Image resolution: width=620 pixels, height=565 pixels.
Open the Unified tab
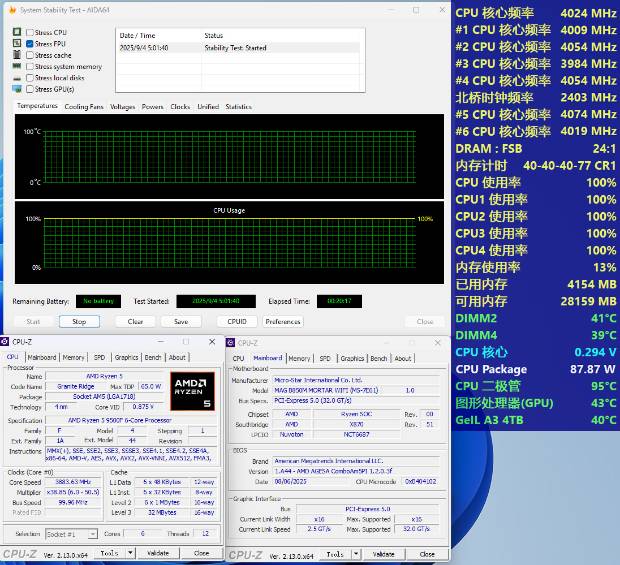pos(208,107)
